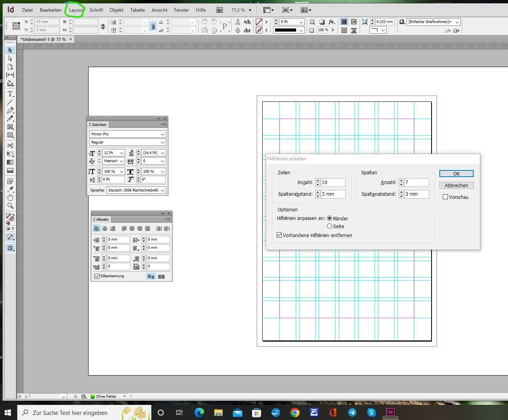This screenshot has height=420, width=508.
Task: Select the Type tool in toolbox
Action: 10,94
